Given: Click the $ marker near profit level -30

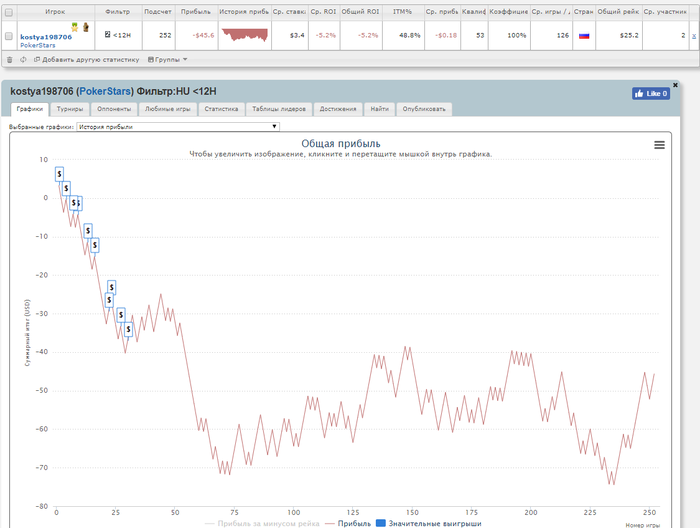Looking at the screenshot, I should pos(121,315).
